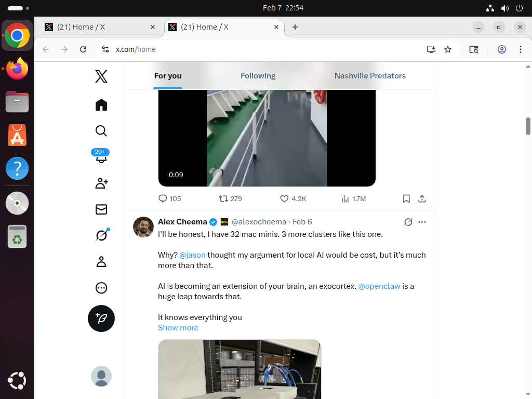Open Messages envelope in sidebar
Viewport: 532px width, 399px height.
pos(101,209)
